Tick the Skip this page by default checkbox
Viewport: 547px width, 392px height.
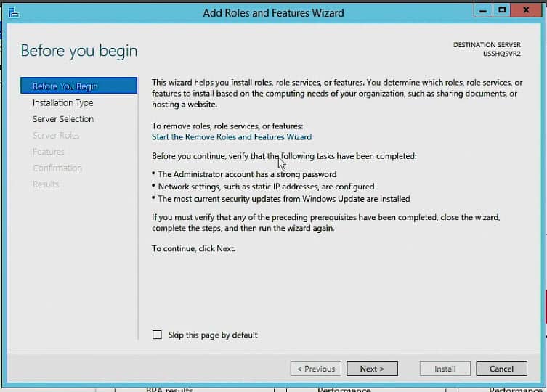(157, 335)
